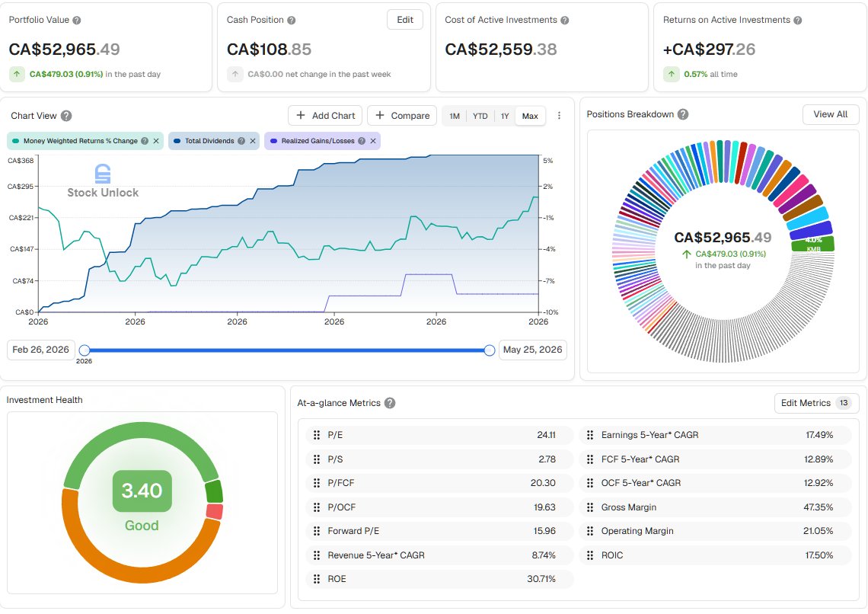Open the chart three-dot options menu
This screenshot has height=614, width=868.
(559, 116)
